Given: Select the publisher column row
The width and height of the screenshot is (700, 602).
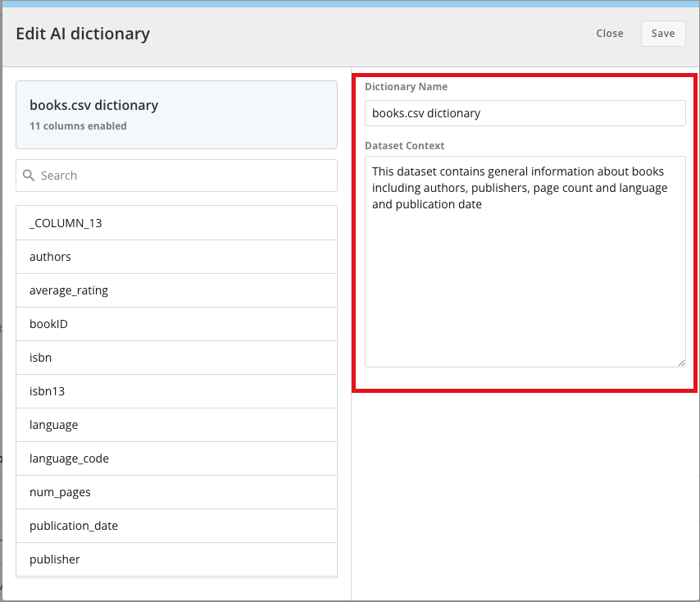Looking at the screenshot, I should pos(176,559).
